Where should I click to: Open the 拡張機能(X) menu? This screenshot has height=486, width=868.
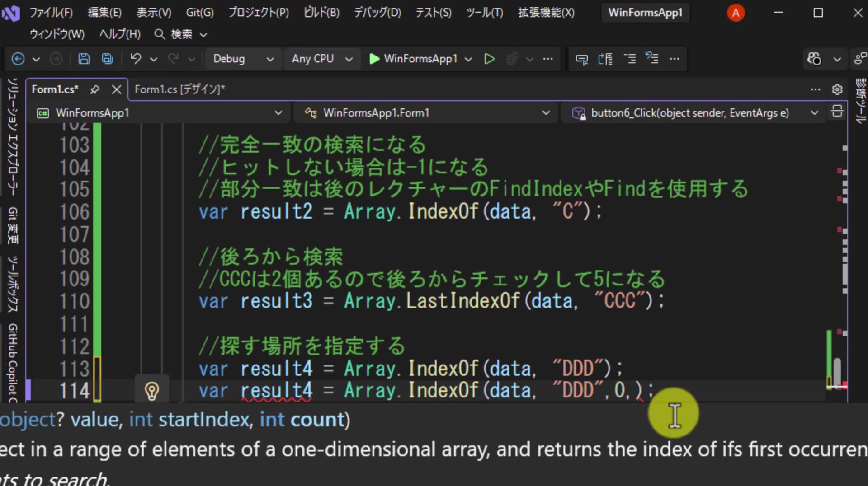pyautogui.click(x=546, y=13)
